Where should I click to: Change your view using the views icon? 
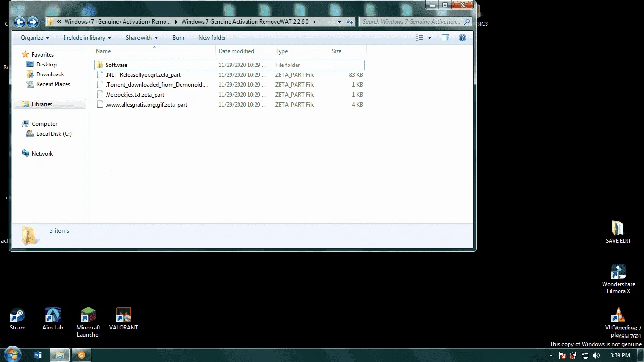pyautogui.click(x=420, y=38)
